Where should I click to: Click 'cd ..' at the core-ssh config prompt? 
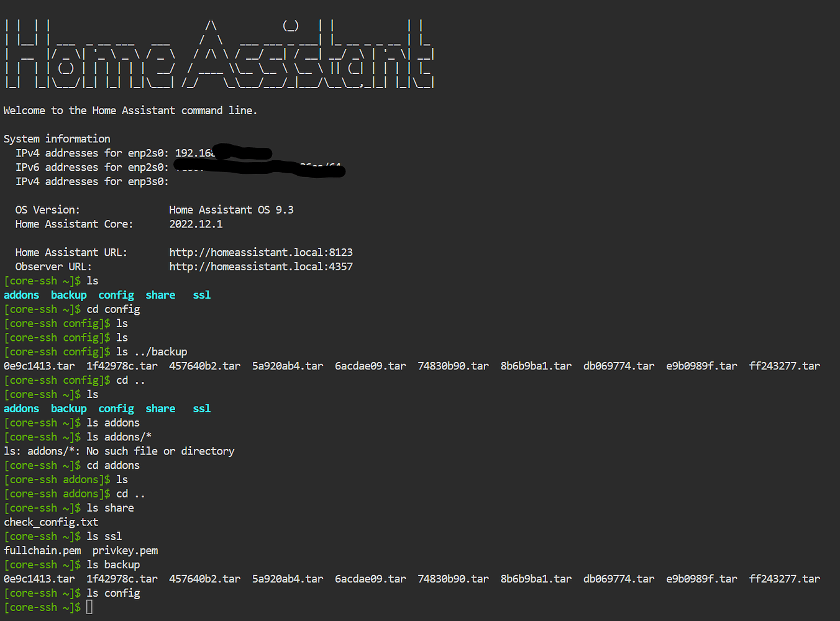click(130, 381)
